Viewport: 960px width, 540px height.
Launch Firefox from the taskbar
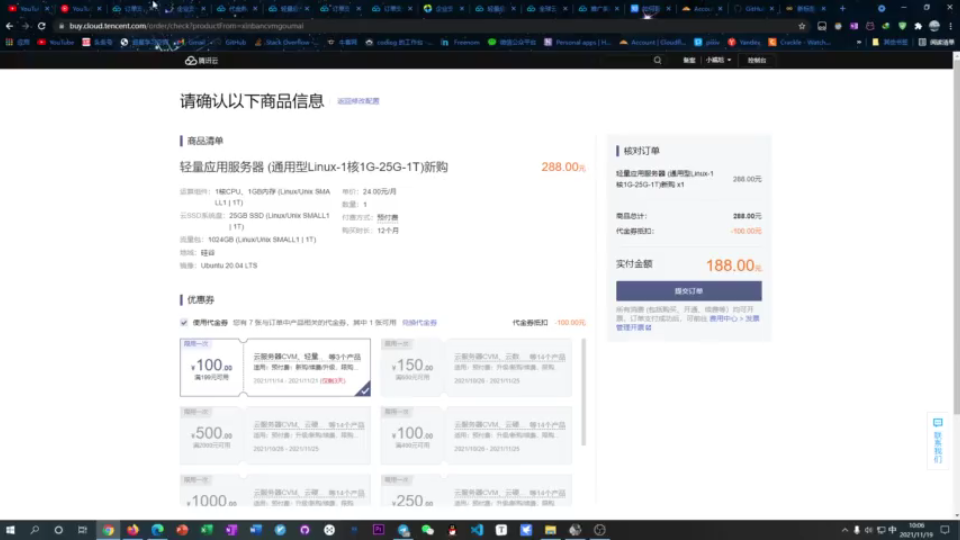133,530
